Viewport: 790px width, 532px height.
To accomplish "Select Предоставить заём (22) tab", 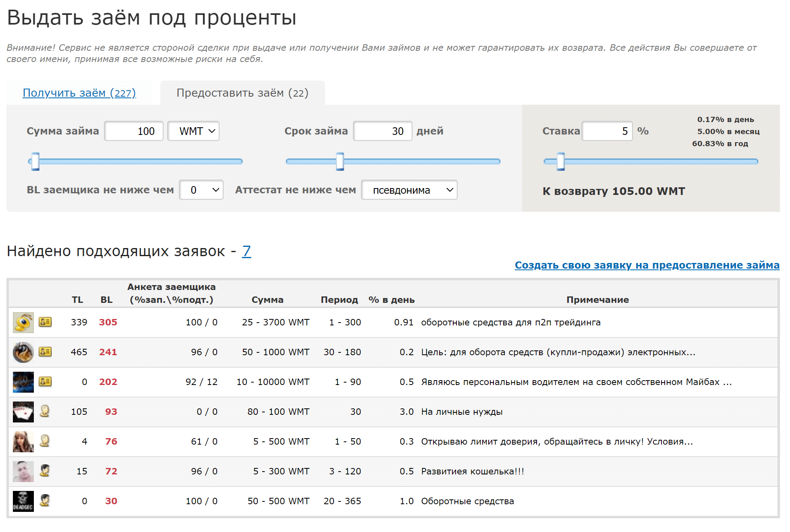I will pyautogui.click(x=242, y=93).
